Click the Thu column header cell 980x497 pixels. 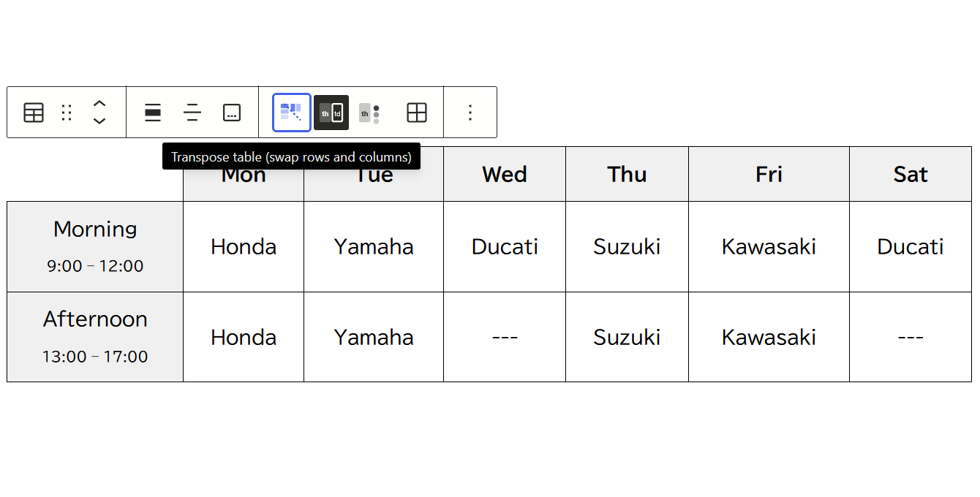pyautogui.click(x=627, y=174)
